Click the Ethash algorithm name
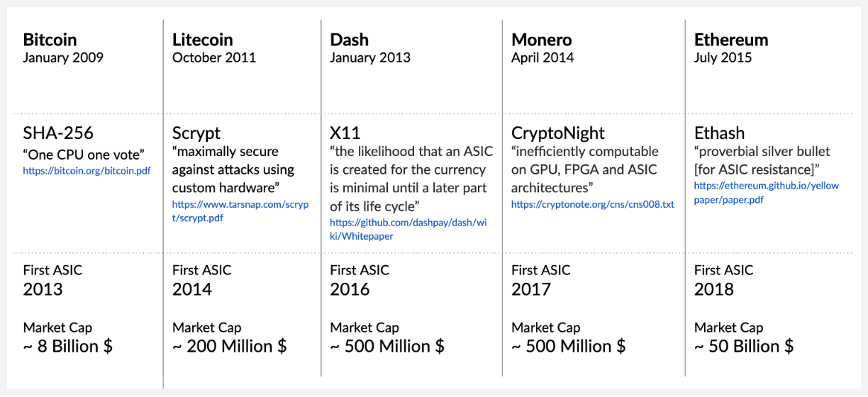 click(718, 133)
